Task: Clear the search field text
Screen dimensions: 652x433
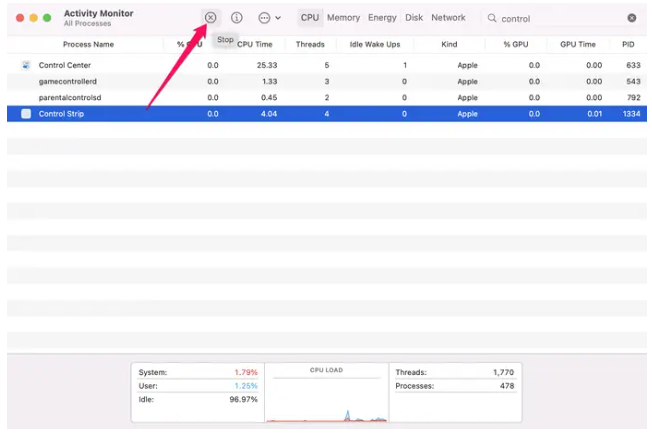Action: click(632, 18)
